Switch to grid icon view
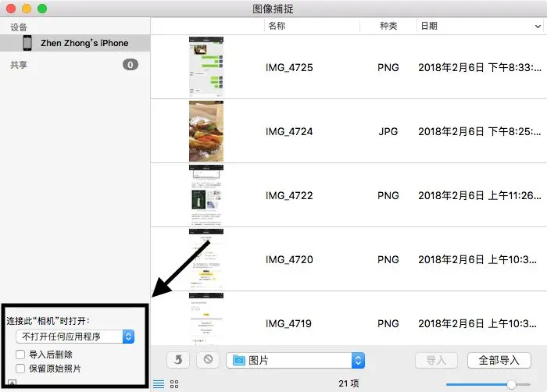This screenshot has width=547, height=392. 174,384
